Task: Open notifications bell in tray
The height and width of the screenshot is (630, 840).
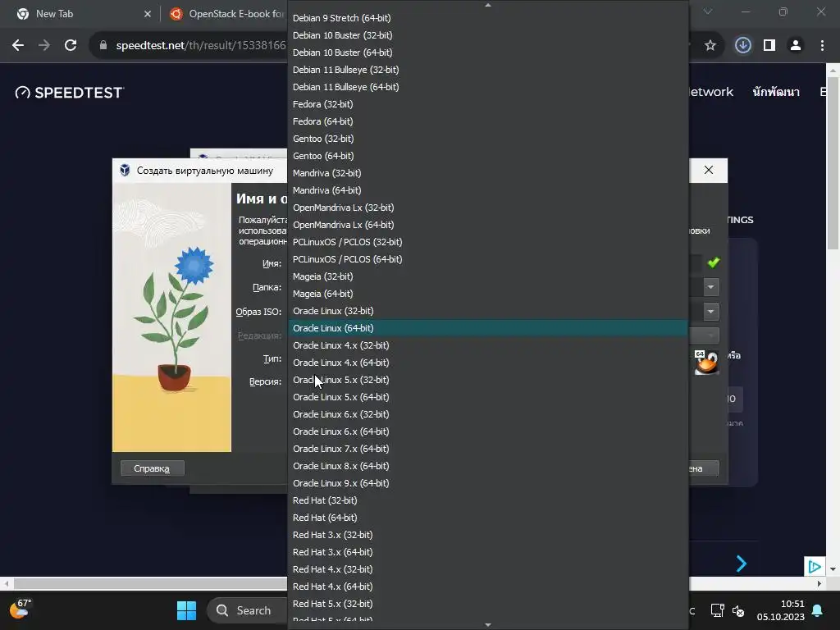Action: click(817, 610)
